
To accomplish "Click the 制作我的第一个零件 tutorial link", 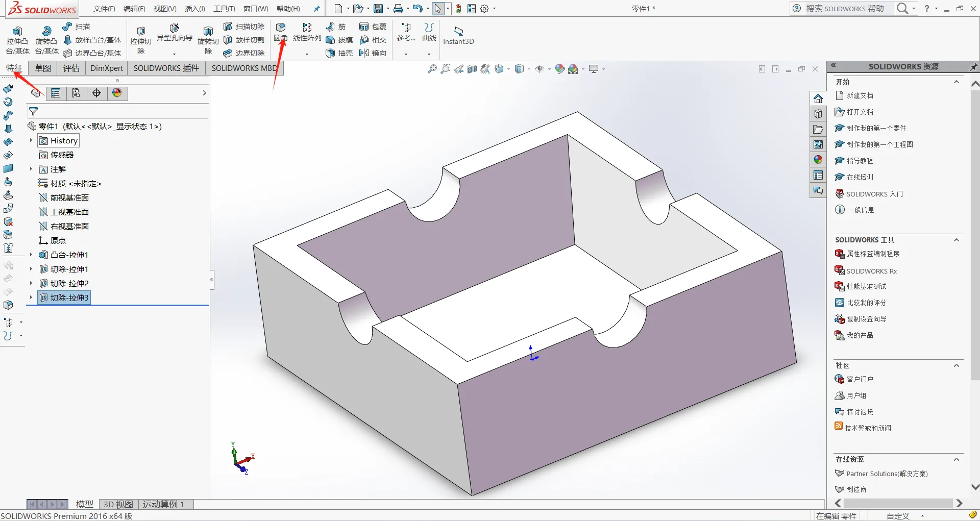I will [x=876, y=128].
